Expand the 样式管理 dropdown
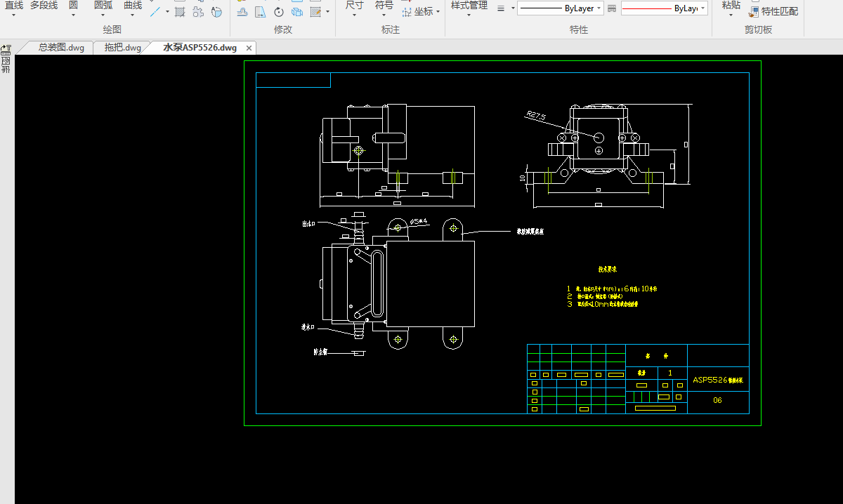The height and width of the screenshot is (504, 843). coord(469,13)
